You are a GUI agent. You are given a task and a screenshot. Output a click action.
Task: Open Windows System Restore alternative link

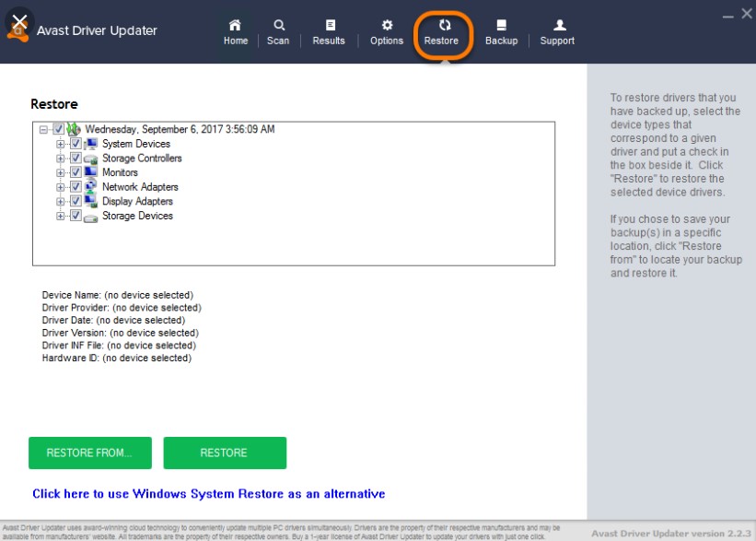pyautogui.click(x=209, y=494)
